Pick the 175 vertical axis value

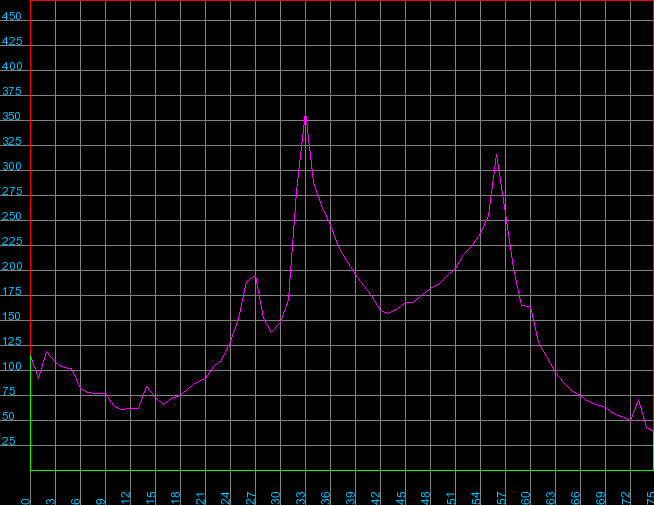(x=11, y=291)
